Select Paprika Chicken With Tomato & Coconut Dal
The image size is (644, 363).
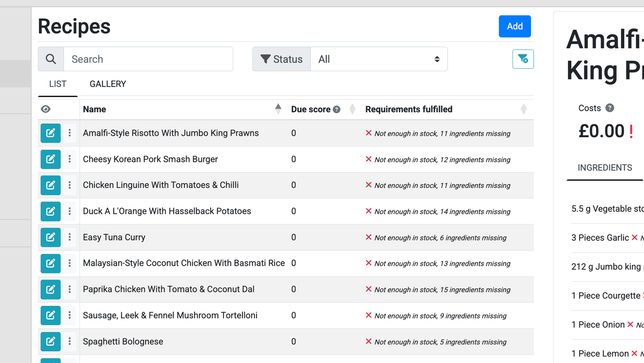(x=169, y=289)
